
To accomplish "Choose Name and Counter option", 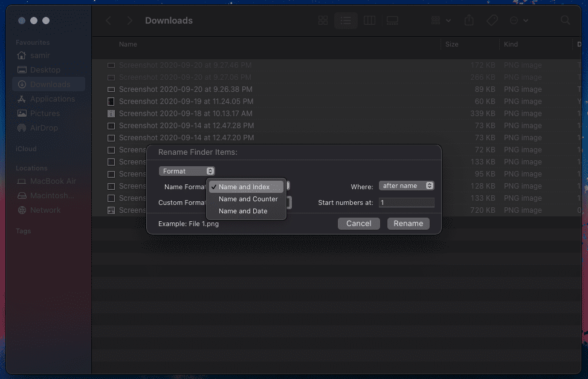I will tap(248, 199).
